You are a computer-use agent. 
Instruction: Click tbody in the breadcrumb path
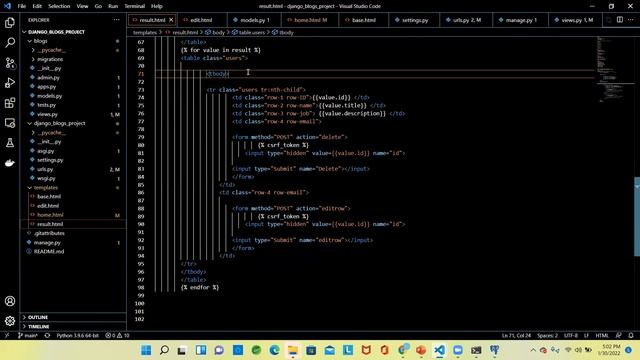(283, 32)
